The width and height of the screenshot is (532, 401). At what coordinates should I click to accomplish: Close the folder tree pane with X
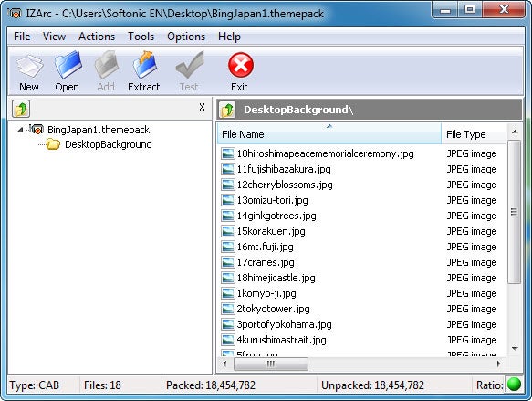202,107
